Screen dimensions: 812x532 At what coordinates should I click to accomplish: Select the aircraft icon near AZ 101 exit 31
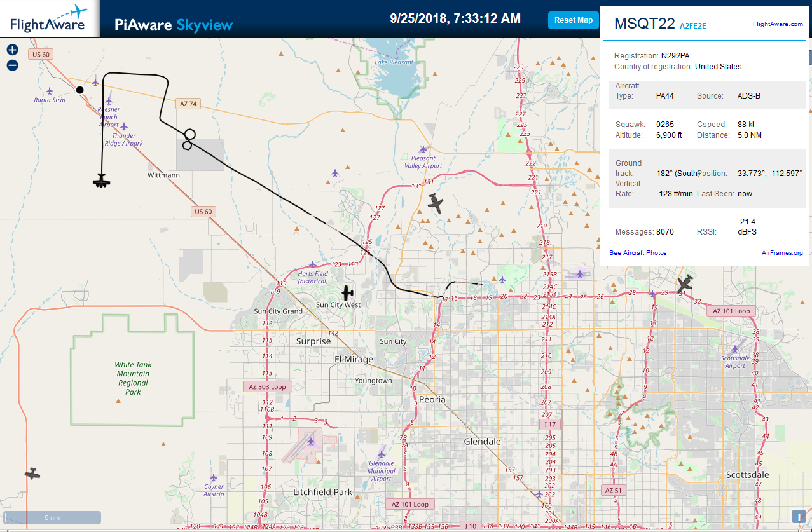(x=684, y=283)
